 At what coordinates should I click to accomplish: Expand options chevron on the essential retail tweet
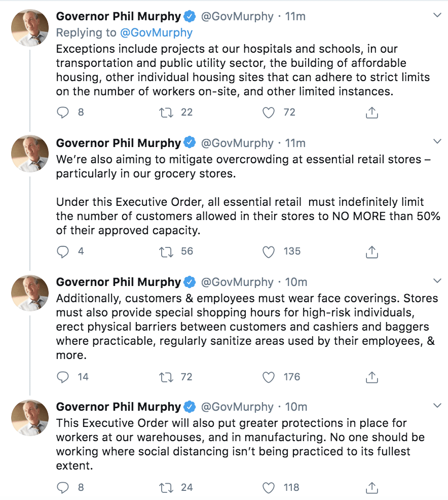coord(437,141)
